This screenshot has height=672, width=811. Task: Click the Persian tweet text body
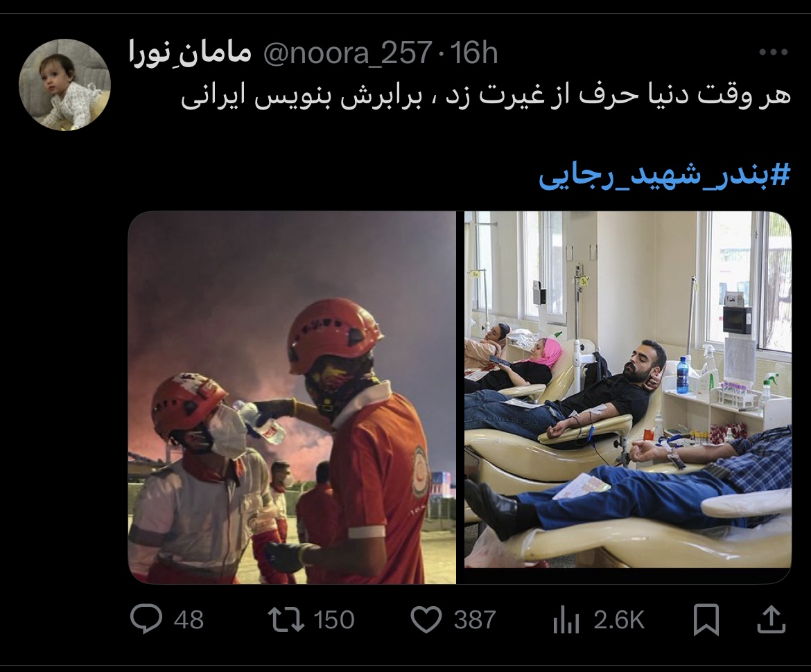click(486, 97)
